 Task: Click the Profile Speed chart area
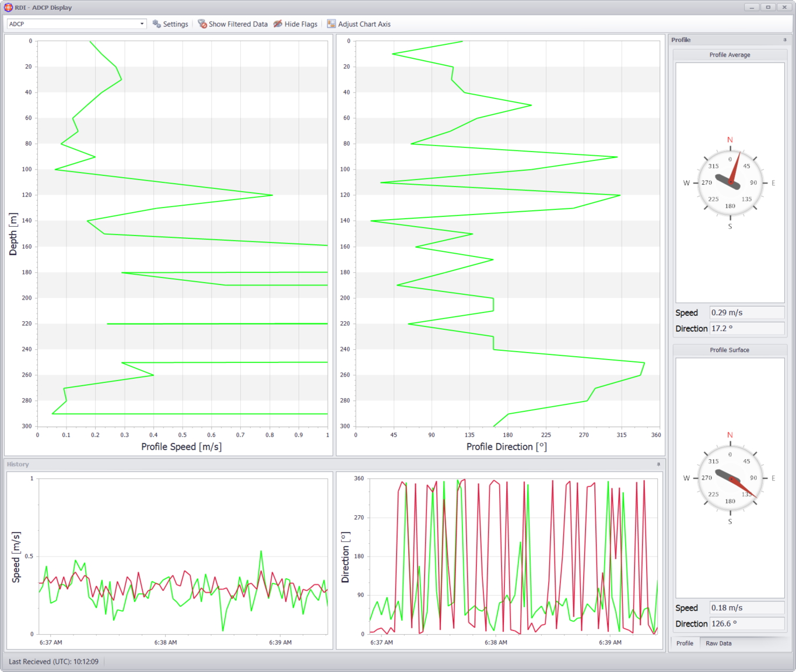click(x=183, y=233)
